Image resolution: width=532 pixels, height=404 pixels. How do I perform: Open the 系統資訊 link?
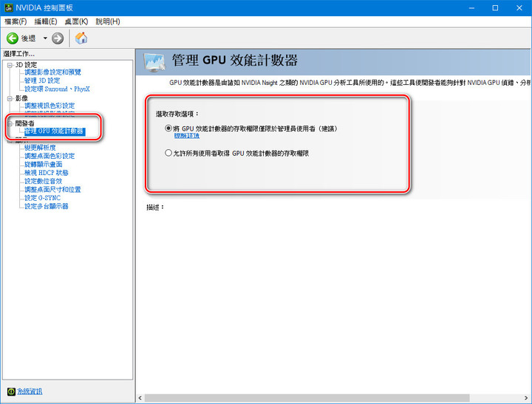(30, 391)
